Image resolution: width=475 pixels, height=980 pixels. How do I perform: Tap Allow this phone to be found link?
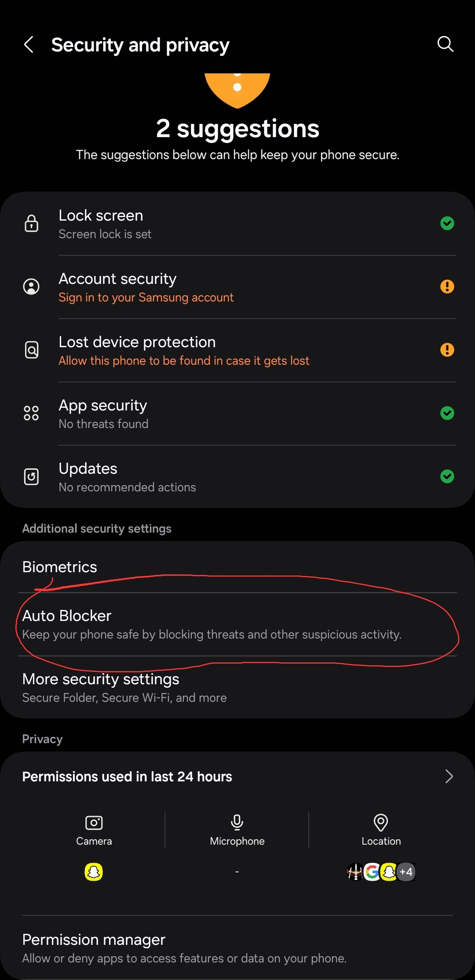(x=184, y=361)
